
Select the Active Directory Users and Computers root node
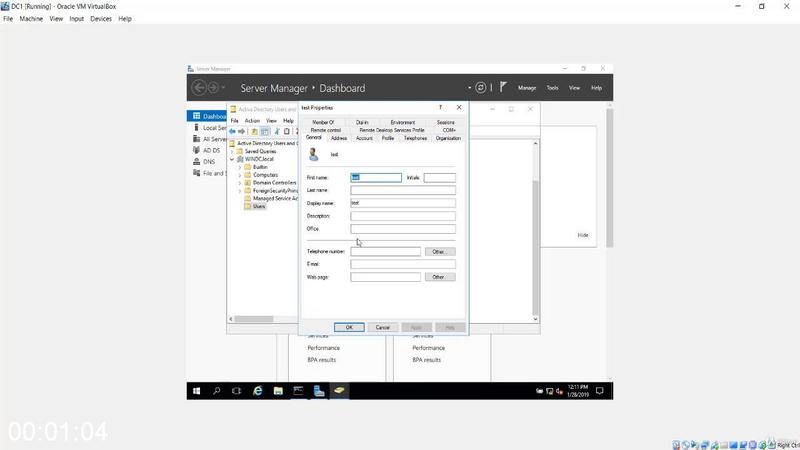266,143
